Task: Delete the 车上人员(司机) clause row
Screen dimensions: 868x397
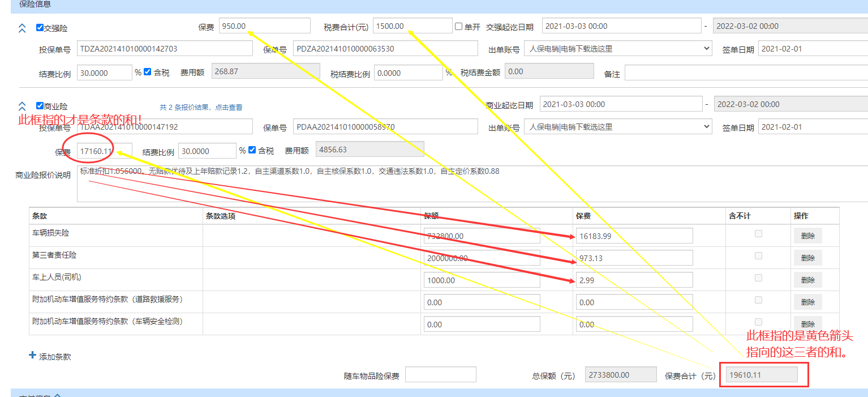Action: pyautogui.click(x=808, y=280)
